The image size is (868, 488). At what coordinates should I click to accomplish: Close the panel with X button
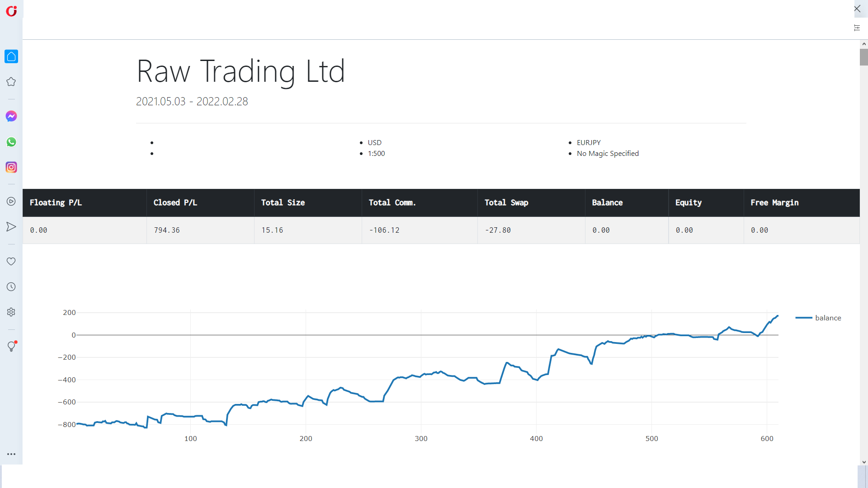click(857, 9)
